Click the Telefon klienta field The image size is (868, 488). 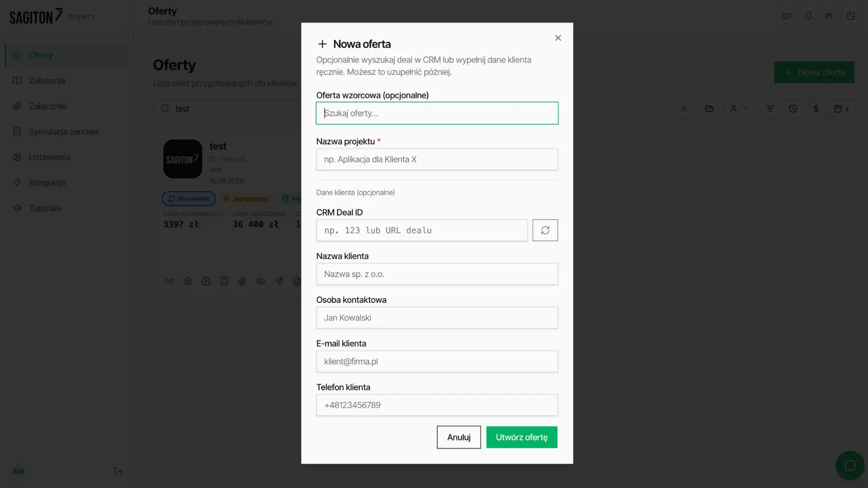click(x=437, y=405)
